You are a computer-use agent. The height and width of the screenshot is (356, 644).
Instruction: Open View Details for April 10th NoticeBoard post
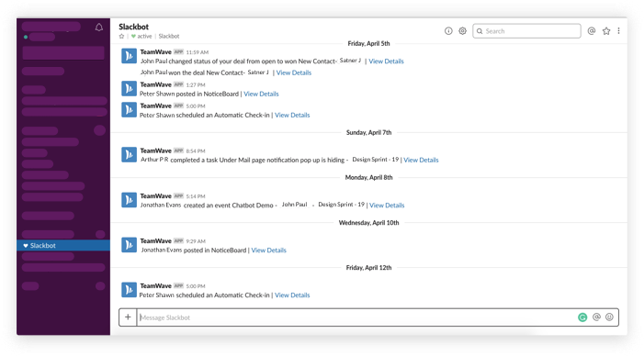click(x=268, y=250)
